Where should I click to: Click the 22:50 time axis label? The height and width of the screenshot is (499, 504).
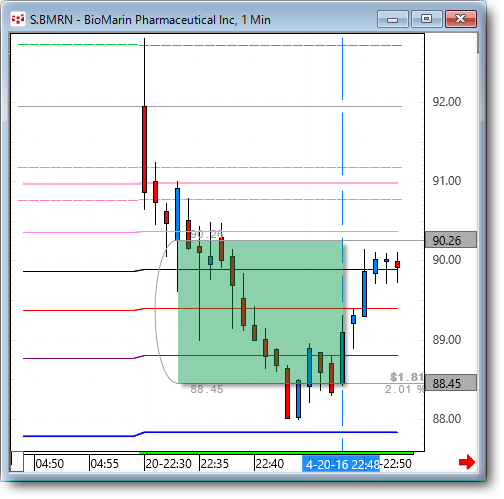[396, 464]
